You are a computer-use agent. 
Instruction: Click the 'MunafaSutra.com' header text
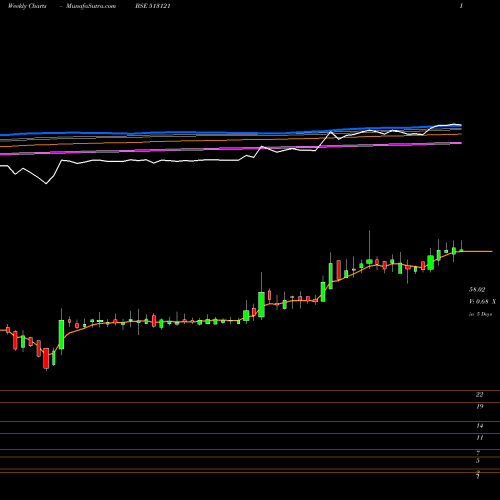click(91, 6)
